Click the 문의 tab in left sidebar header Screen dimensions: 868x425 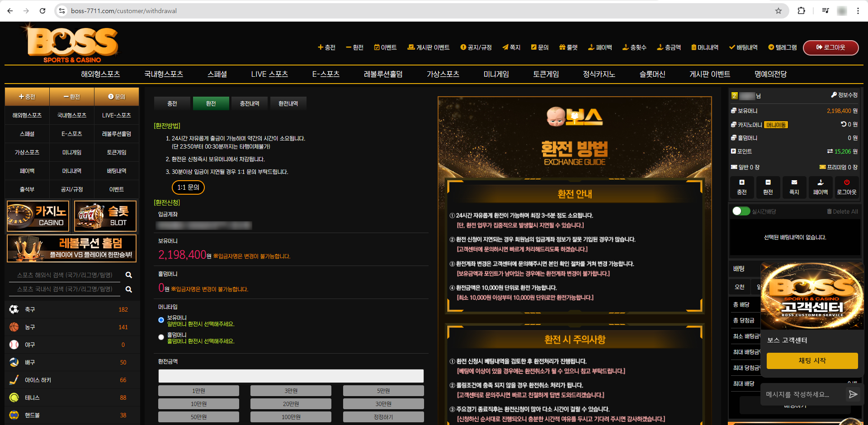coord(117,97)
